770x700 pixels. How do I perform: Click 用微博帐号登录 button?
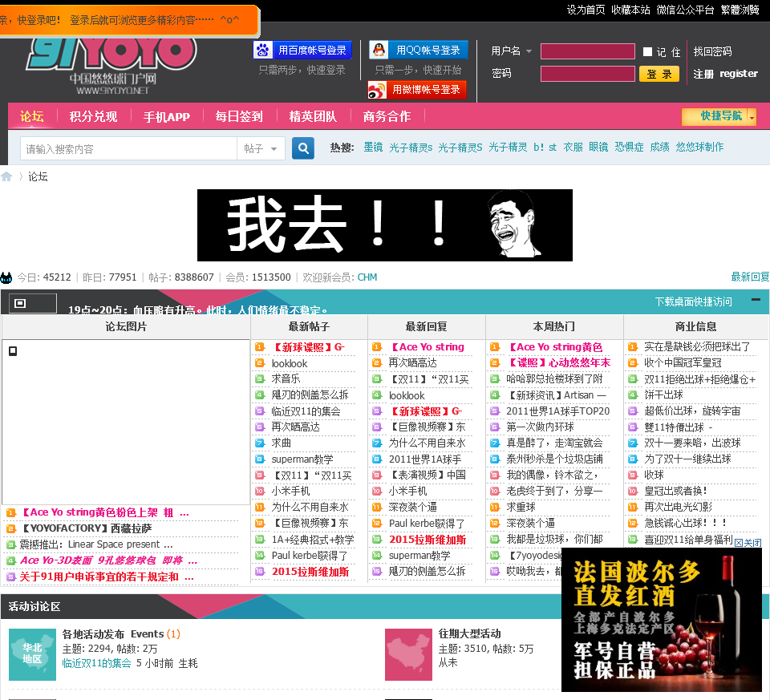tap(417, 90)
